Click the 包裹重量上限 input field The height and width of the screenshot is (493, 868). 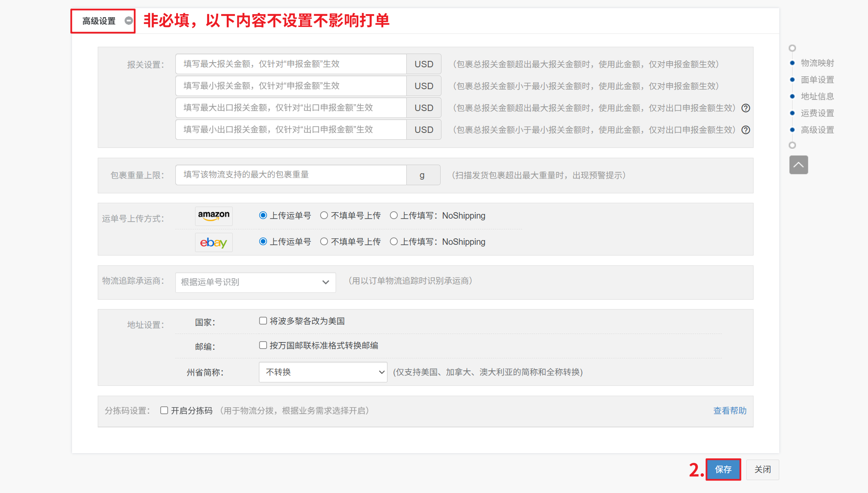coord(291,175)
